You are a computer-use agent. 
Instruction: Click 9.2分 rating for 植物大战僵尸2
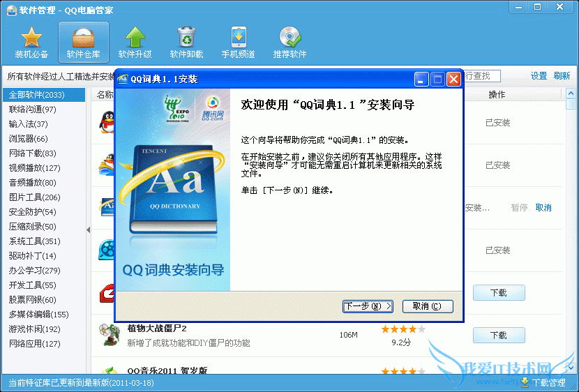click(x=401, y=342)
